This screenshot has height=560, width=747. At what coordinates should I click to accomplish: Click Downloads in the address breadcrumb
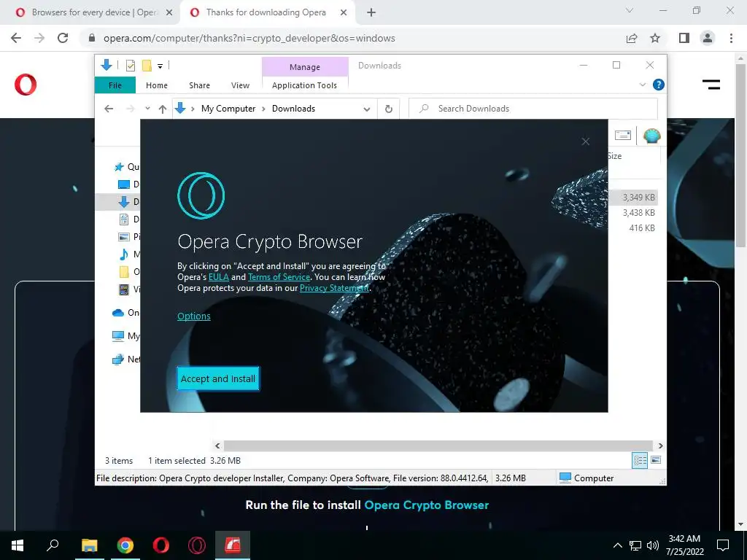click(293, 109)
